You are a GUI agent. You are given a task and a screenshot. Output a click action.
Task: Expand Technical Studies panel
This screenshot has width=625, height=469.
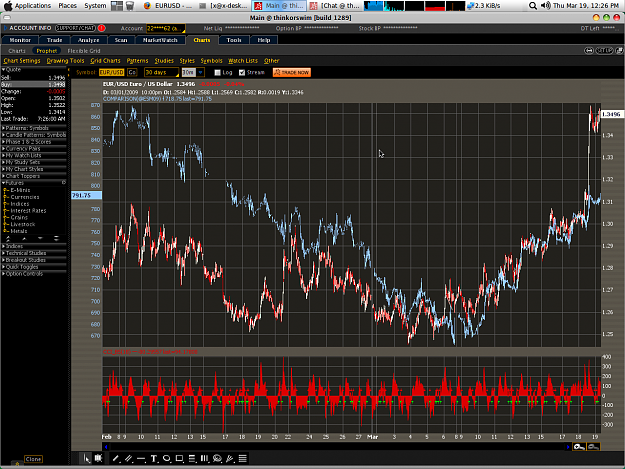tap(34, 253)
